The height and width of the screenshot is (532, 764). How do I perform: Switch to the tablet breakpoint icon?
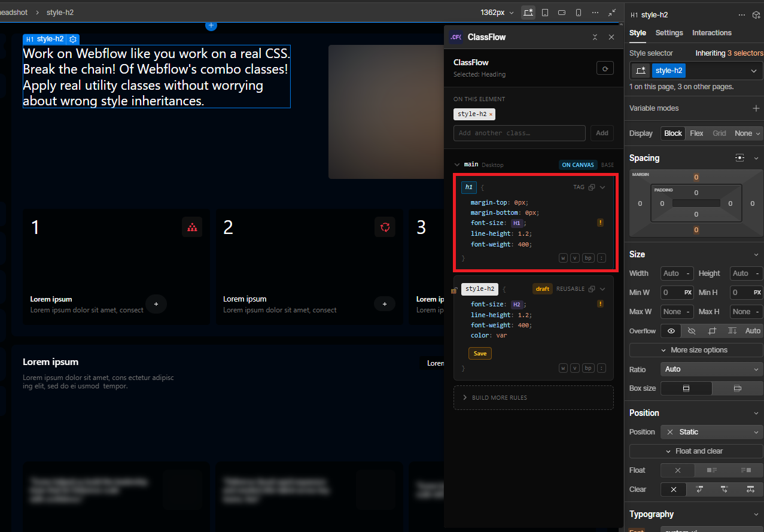click(545, 12)
